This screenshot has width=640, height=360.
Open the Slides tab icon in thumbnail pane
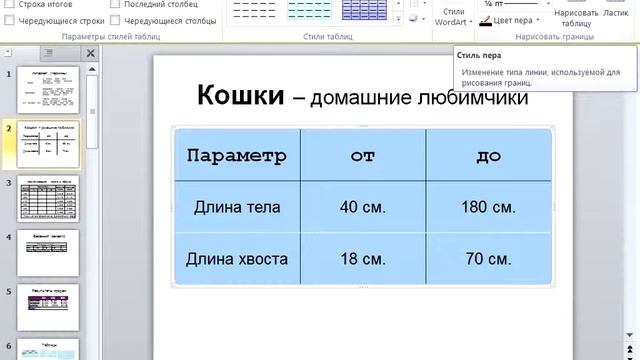point(8,53)
